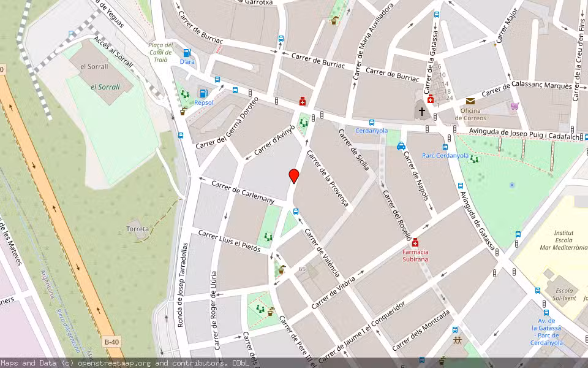Click the Carrer de Calassanç Marquès label
Viewport: 588px width, 368px height.
point(527,88)
